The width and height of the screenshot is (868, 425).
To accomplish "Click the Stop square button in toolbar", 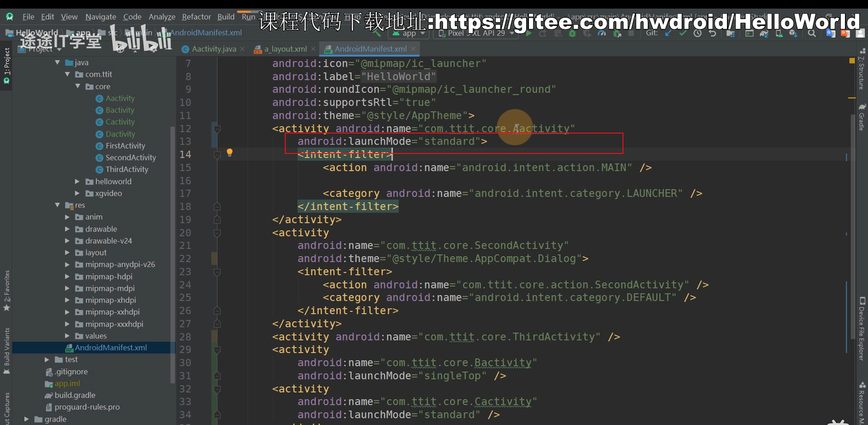I will coord(631,33).
